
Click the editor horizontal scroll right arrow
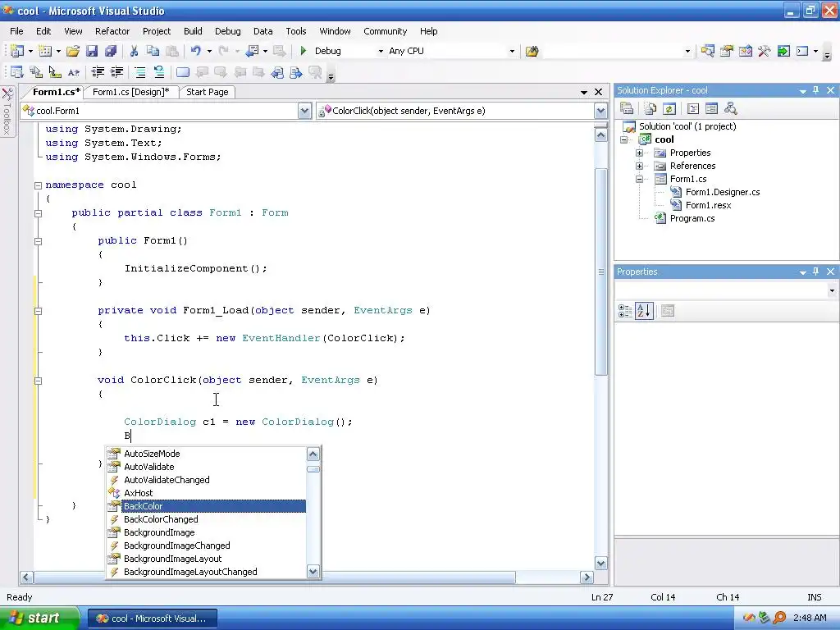(x=587, y=577)
